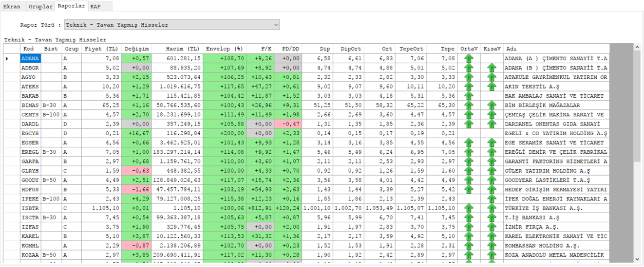Click the +200,00 Envelop cell
The height and width of the screenshot is (267, 644).
[225, 133]
